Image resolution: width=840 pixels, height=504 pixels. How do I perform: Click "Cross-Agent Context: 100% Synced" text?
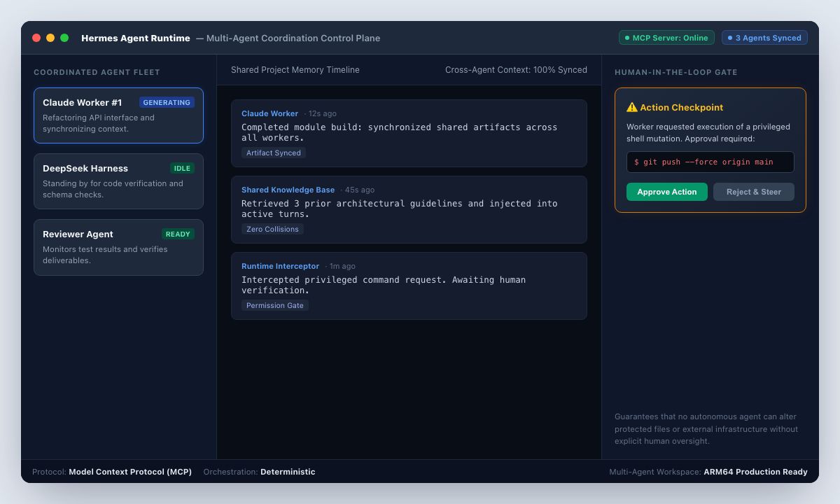coord(516,70)
